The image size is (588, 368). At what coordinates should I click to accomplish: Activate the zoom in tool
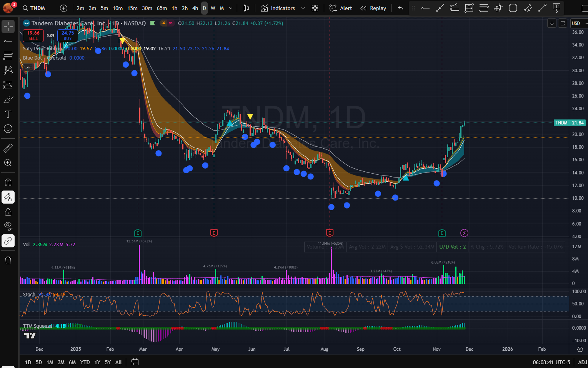tap(8, 162)
